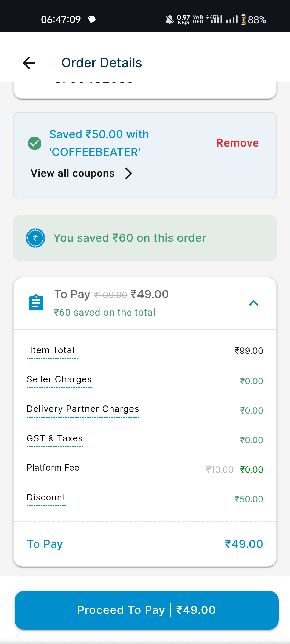The height and width of the screenshot is (644, 290).
Task: Remove the COFFEEBEATER coupon
Action: click(x=237, y=143)
